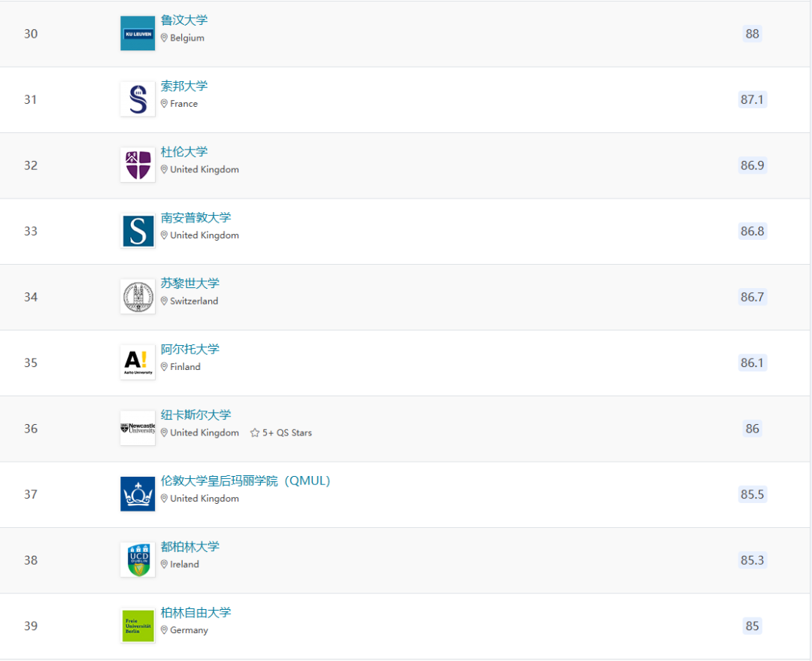Viewport: 812px width, 661px height.
Task: Click the location pin beside Belgium
Action: point(164,38)
